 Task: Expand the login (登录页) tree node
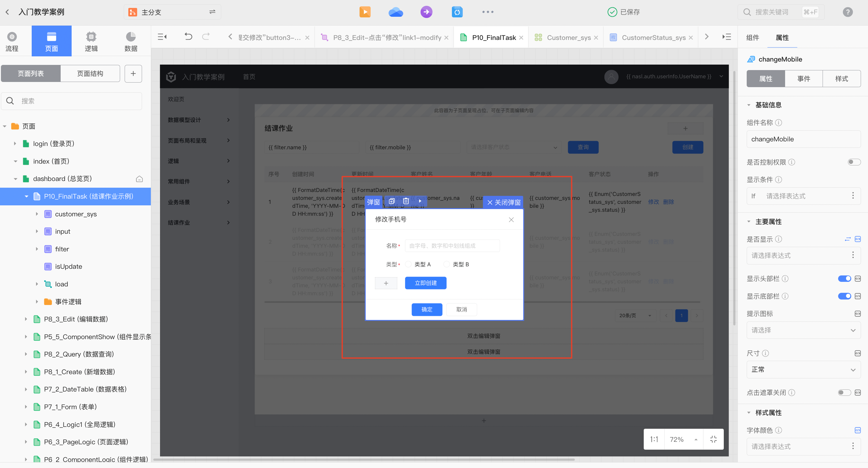pyautogui.click(x=15, y=144)
